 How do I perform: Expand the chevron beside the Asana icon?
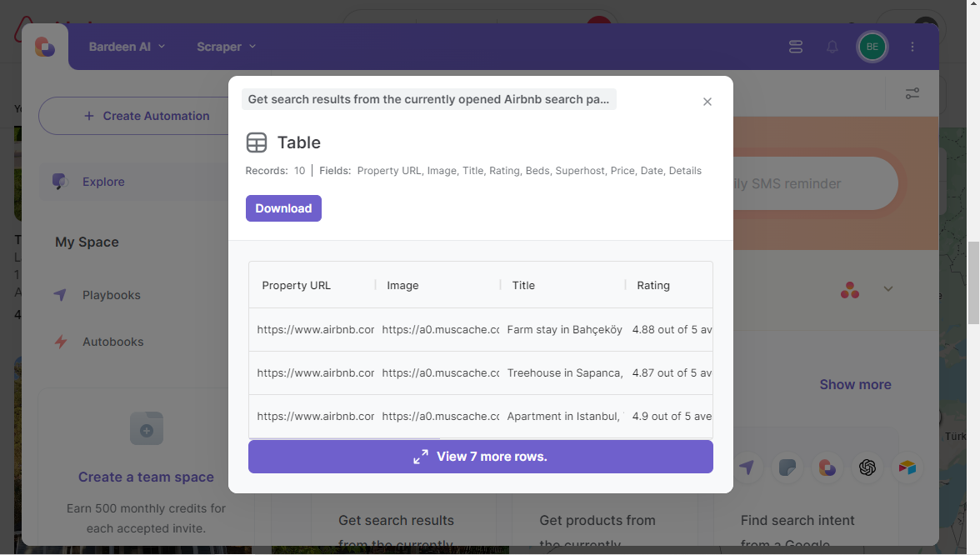click(888, 288)
